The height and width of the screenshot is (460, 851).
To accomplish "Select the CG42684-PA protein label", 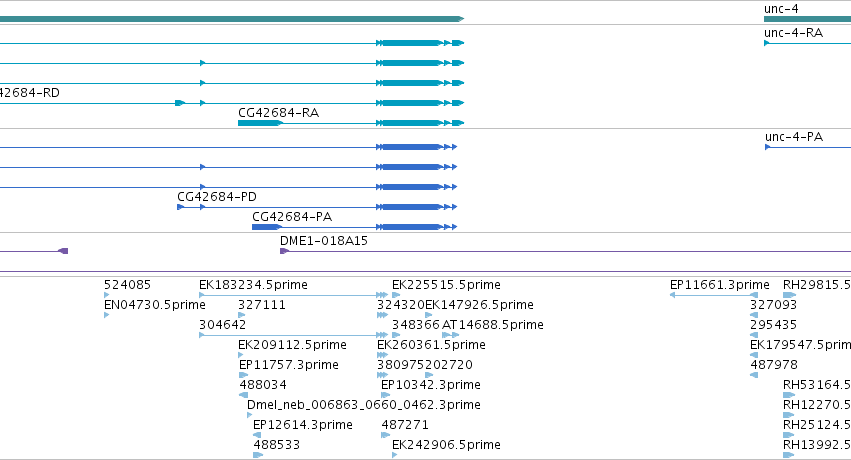I will 292,216.
